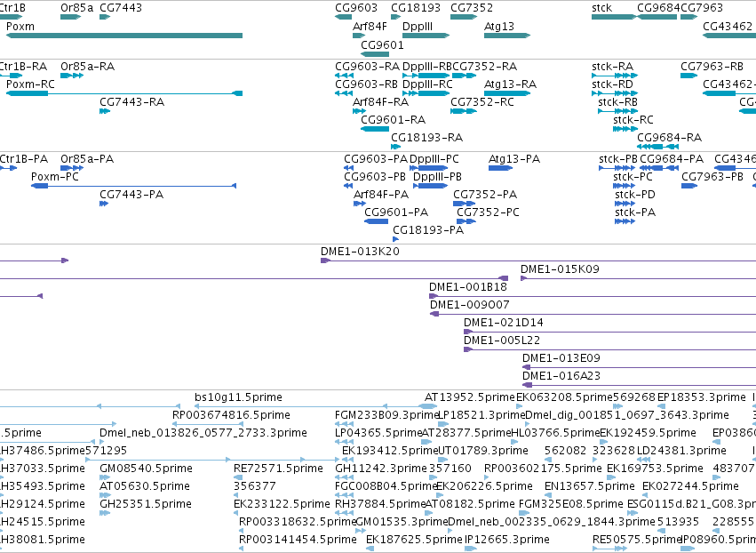Click the CG7352-RC transcript label
This screenshot has width=756, height=553.
pos(482,102)
